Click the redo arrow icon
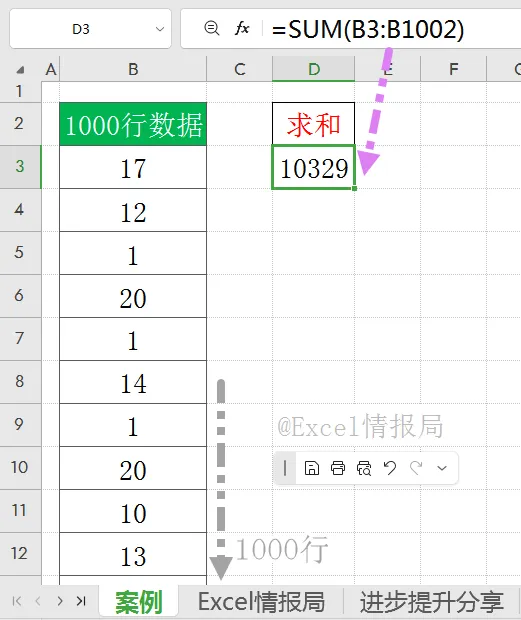Screen dimensions: 521x620 (x=416, y=468)
